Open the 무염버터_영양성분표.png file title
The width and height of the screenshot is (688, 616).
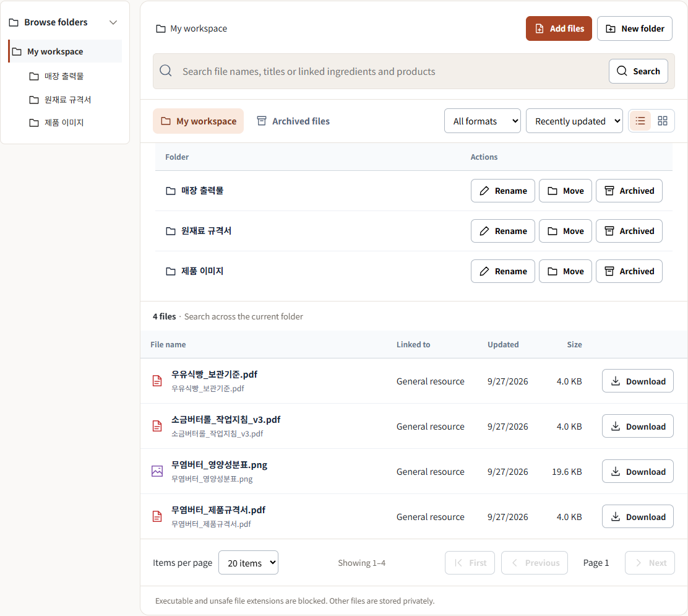click(219, 465)
